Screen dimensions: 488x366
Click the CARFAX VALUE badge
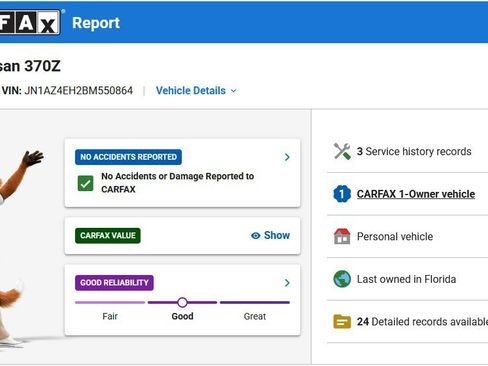(x=108, y=236)
